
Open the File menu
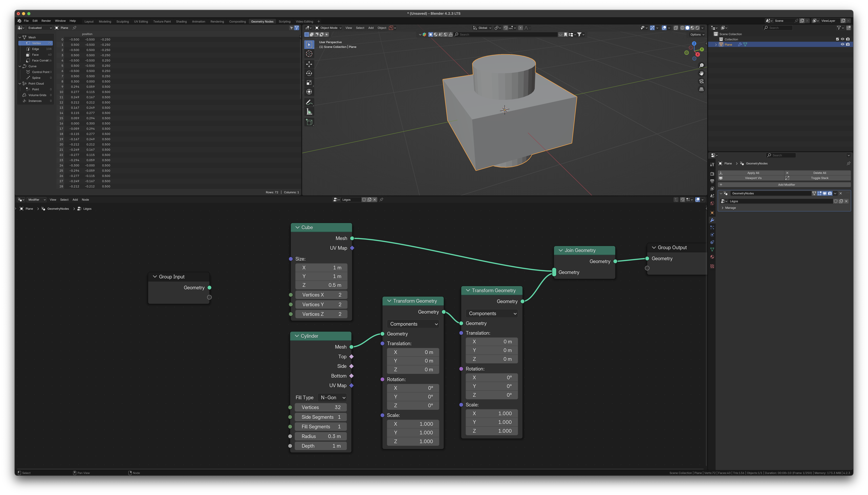point(26,21)
